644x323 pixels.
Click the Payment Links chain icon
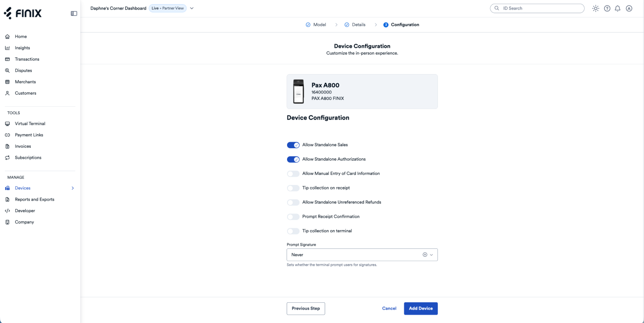click(x=7, y=135)
